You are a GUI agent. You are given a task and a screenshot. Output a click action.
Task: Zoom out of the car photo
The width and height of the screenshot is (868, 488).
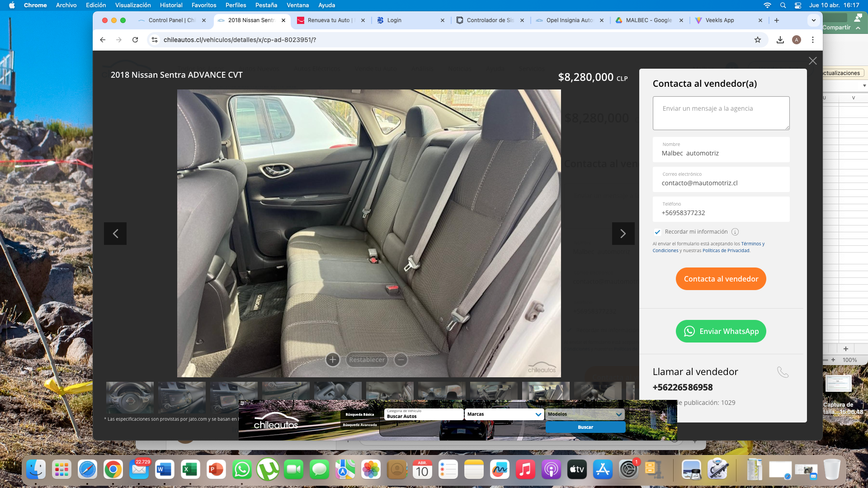(x=401, y=360)
